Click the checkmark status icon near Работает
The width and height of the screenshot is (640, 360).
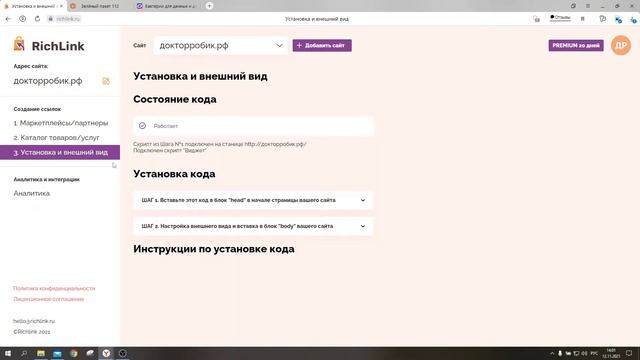[x=142, y=126]
